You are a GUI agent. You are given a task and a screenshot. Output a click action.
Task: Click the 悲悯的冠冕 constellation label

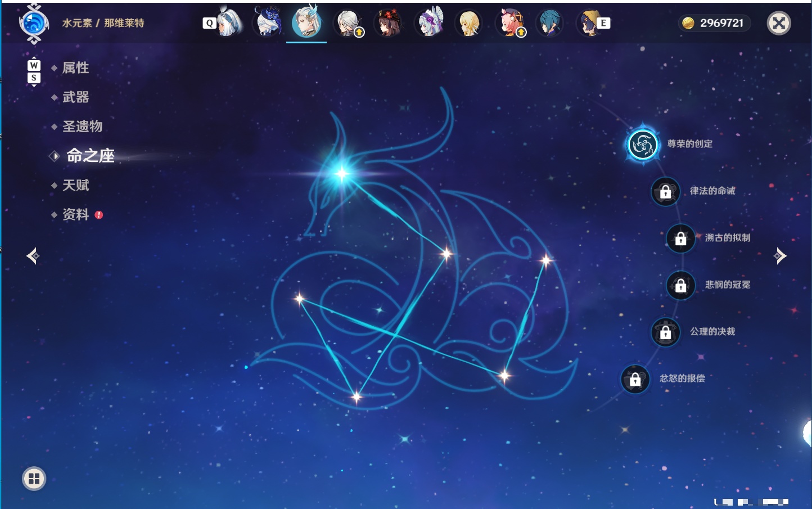(x=728, y=285)
